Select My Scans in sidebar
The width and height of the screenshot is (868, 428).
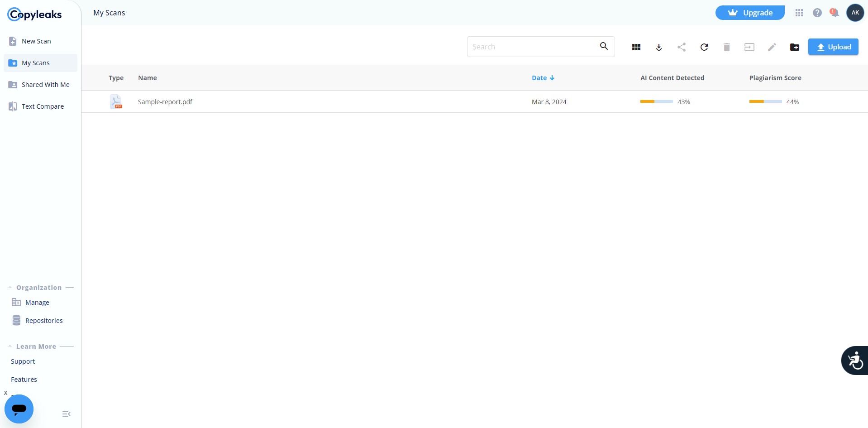pyautogui.click(x=40, y=63)
